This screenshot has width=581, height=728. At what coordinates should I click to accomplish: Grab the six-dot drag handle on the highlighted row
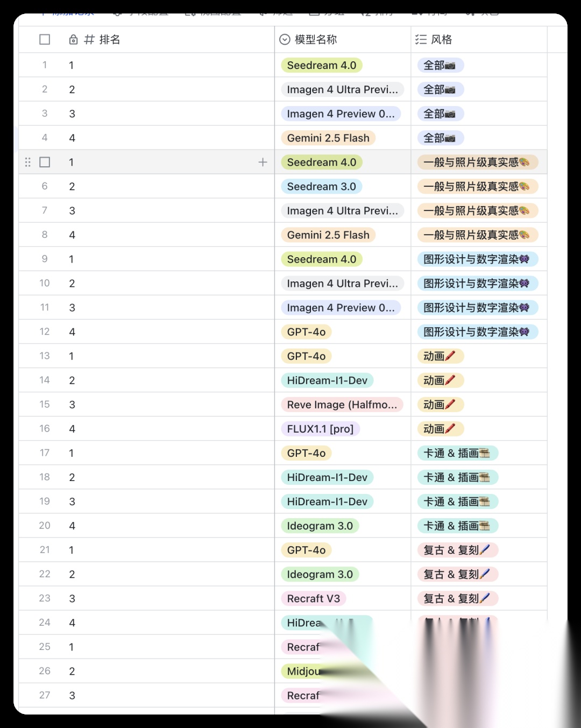pos(28,162)
